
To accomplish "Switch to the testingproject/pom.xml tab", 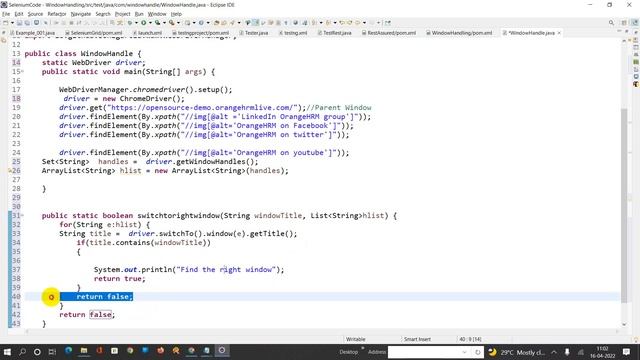I will pos(200,33).
